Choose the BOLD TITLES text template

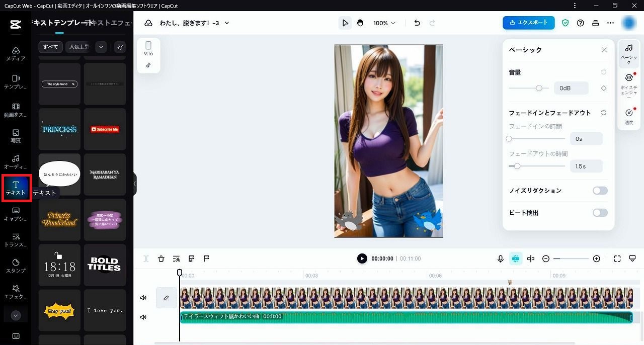(x=104, y=265)
